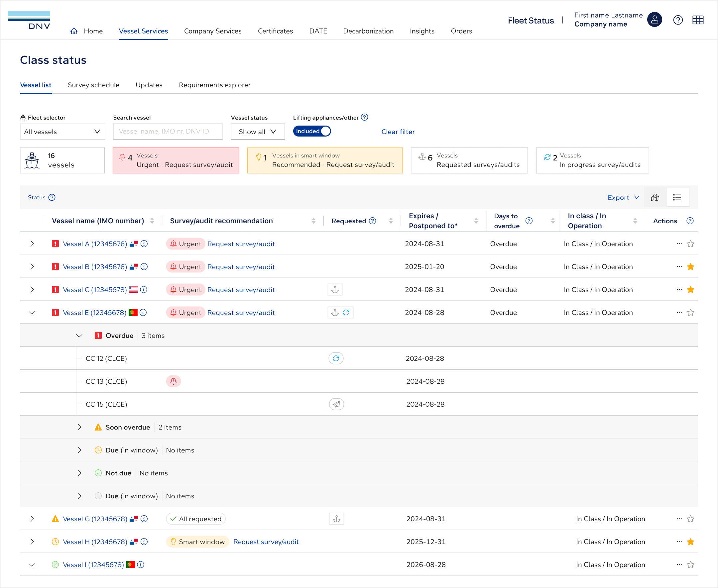Switch to the Survey schedule tab

(93, 85)
